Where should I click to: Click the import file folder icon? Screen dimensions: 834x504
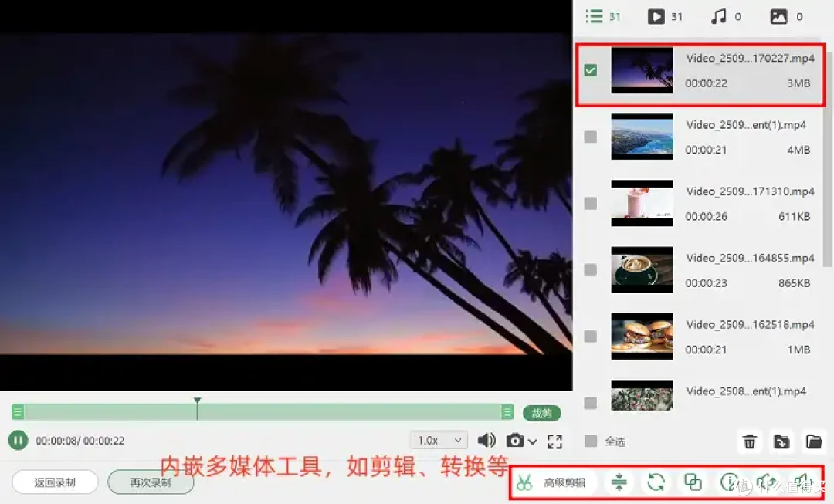[x=781, y=441]
